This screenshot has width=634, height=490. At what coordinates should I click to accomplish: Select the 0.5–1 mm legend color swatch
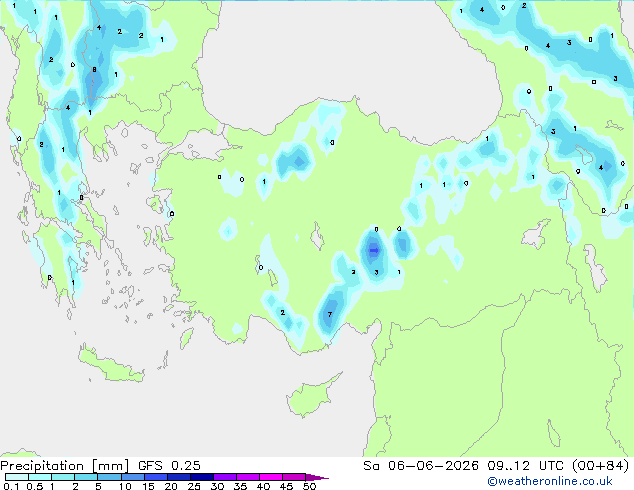40,477
